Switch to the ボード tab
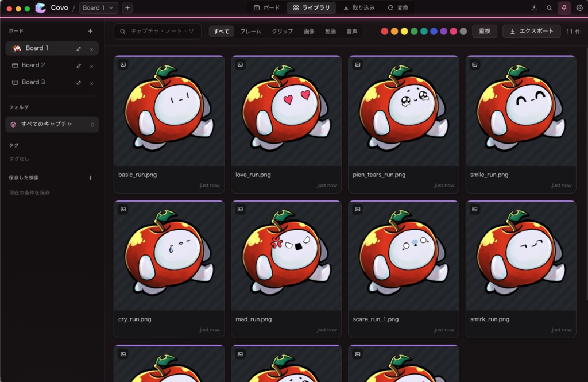 [266, 8]
